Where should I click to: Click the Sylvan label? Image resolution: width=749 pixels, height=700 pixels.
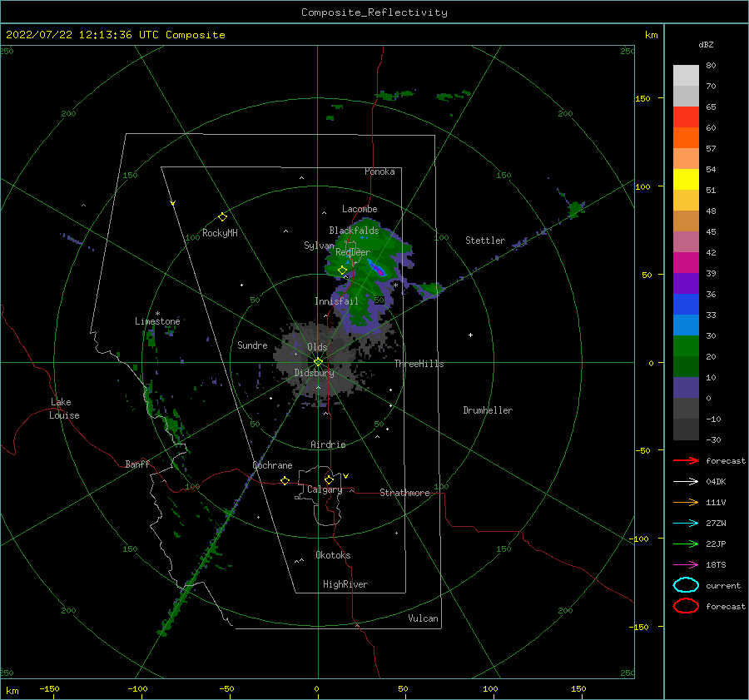coord(319,246)
